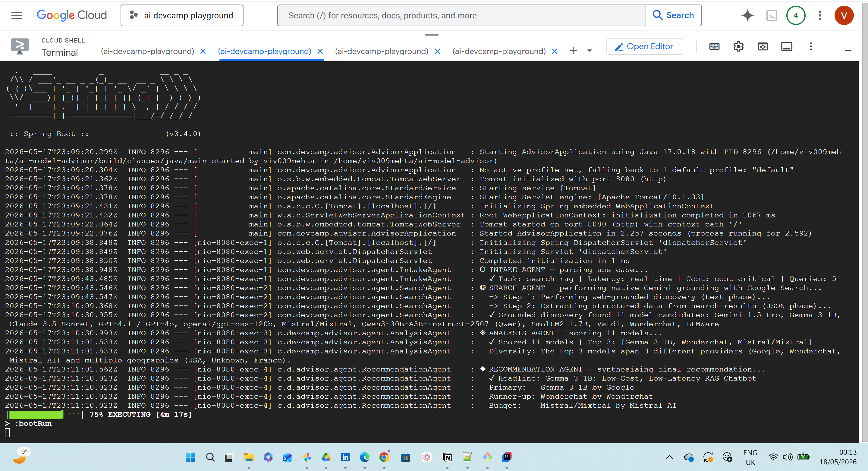Open Wi-Fi network tray icon

(773, 457)
